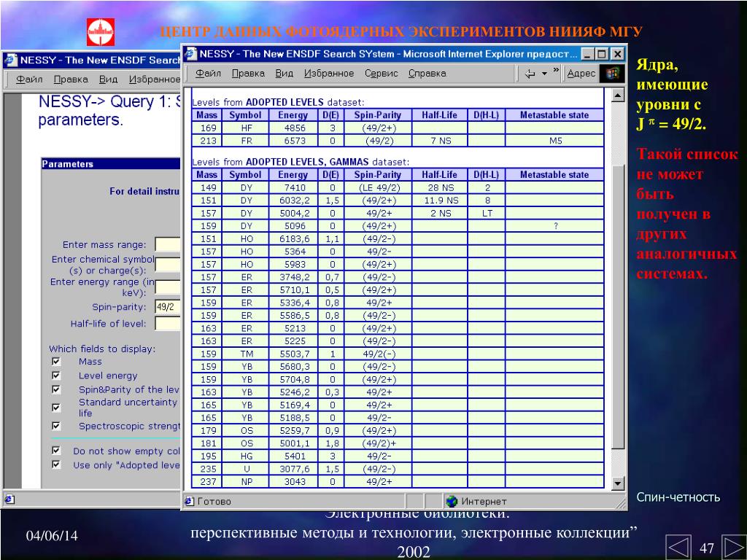Click 7410 energy cell for 149 DY

point(293,187)
